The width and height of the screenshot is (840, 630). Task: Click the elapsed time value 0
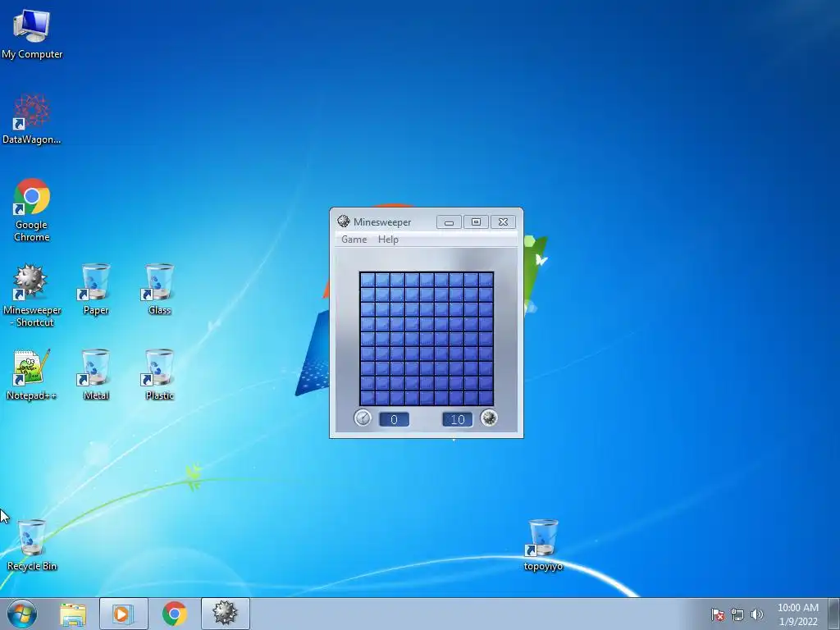coord(395,419)
